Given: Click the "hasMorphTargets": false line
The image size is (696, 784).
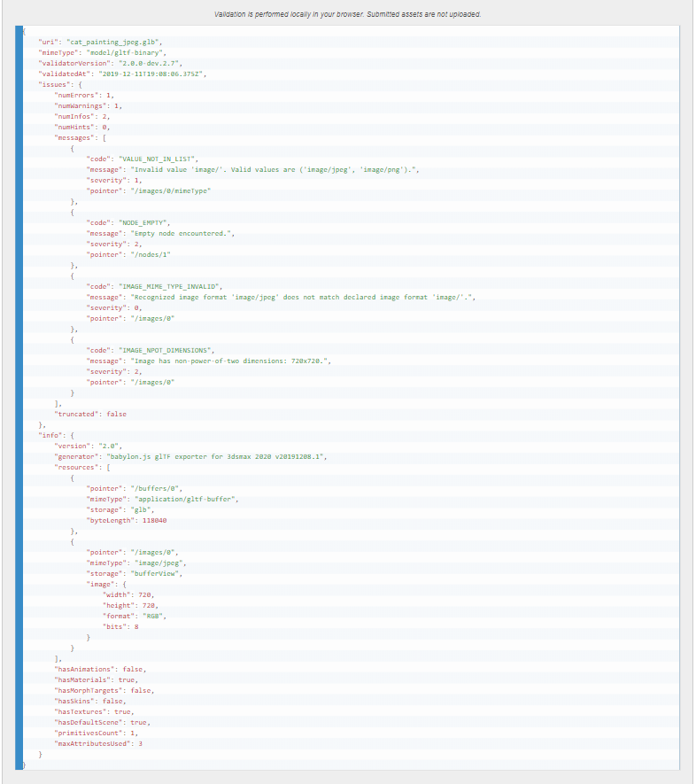Looking at the screenshot, I should [x=104, y=690].
